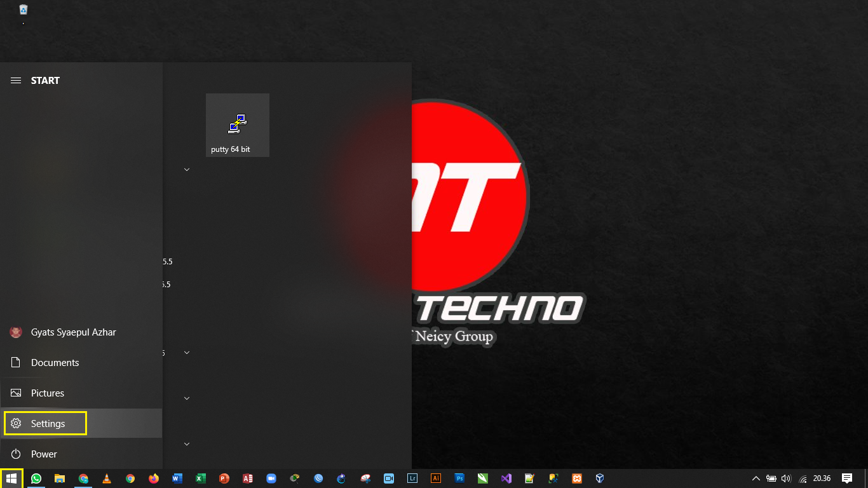868x488 pixels.
Task: Open Notepad++ from the taskbar
Action: pyautogui.click(x=530, y=478)
